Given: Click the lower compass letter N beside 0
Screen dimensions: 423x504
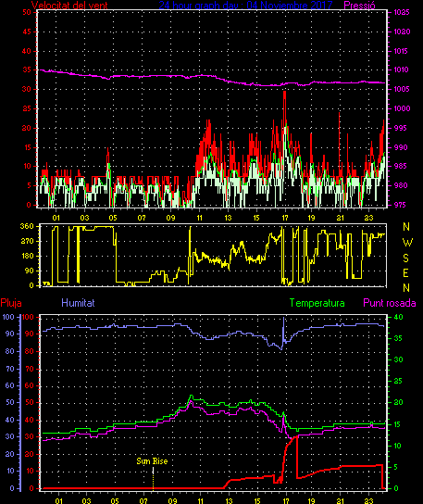Looking at the screenshot, I should (406, 288).
